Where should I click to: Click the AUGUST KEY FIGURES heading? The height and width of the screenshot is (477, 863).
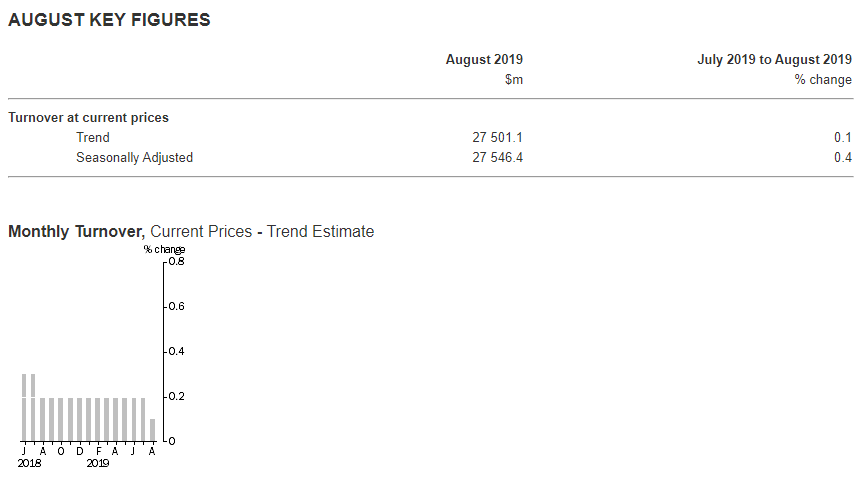click(109, 20)
